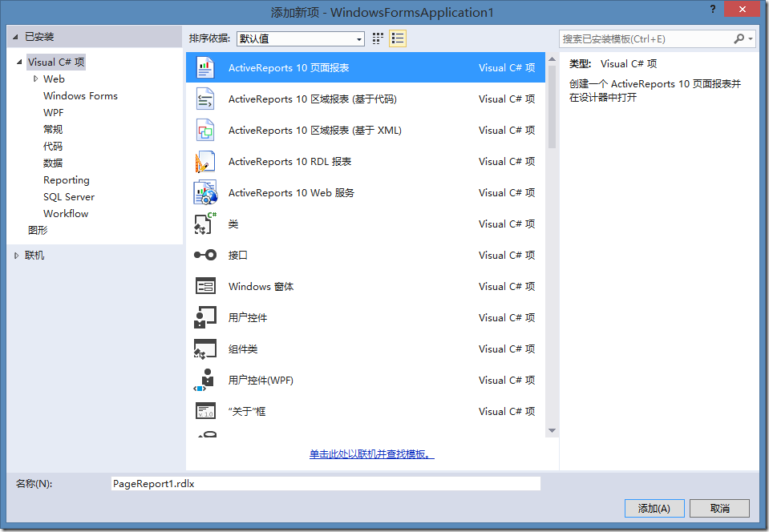Image resolution: width=769 pixels, height=532 pixels.
Task: Click the 添加(A) button
Action: click(x=654, y=509)
